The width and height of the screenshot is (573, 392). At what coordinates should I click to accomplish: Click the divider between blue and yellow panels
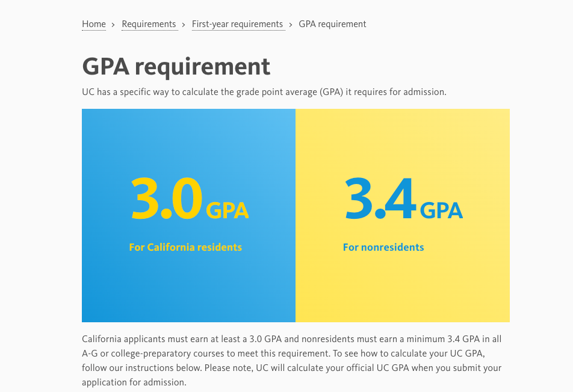(x=296, y=215)
